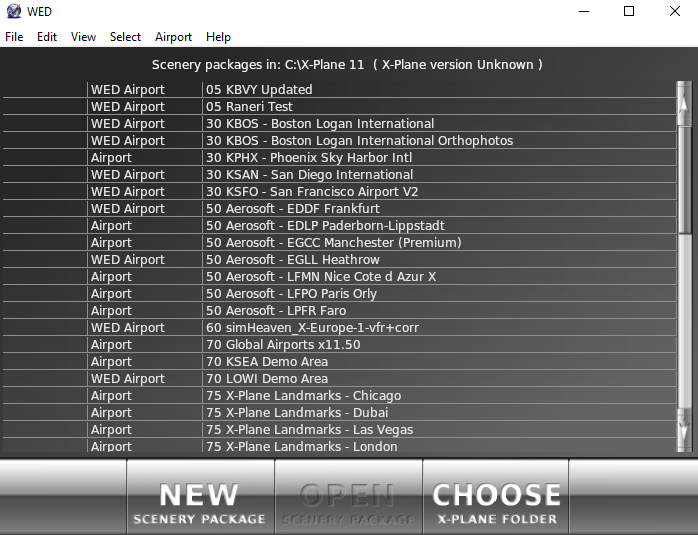Click Airport type cell of LPFR Faro row
Viewport: 698px width, 535px height.
coord(145,311)
